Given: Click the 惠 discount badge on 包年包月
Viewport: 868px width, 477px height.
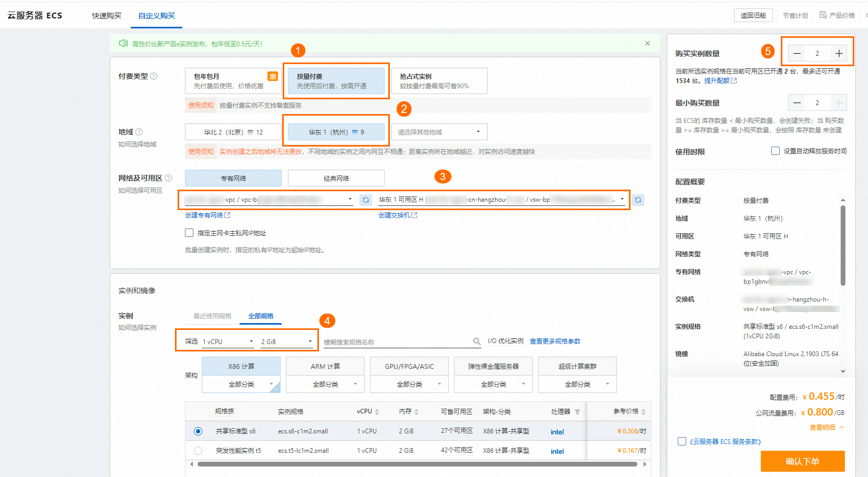Looking at the screenshot, I should point(273,76).
